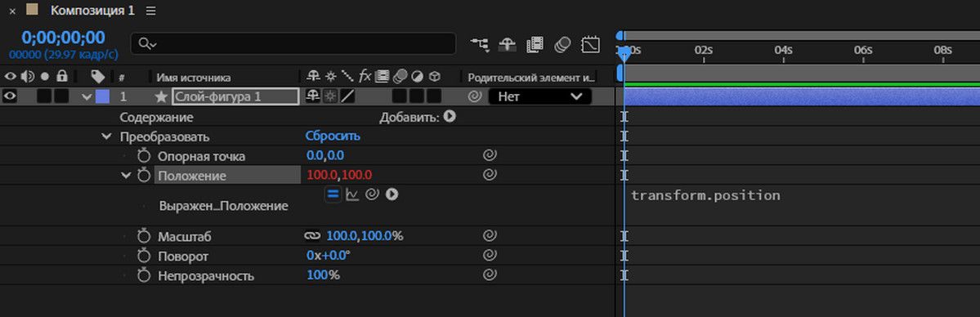Image resolution: width=980 pixels, height=317 pixels.
Task: Click the blue current-time indicator on ruler
Action: [x=624, y=54]
